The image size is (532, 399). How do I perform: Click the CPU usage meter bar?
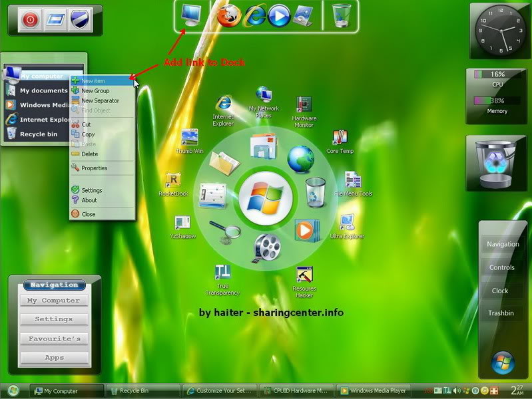pos(497,74)
